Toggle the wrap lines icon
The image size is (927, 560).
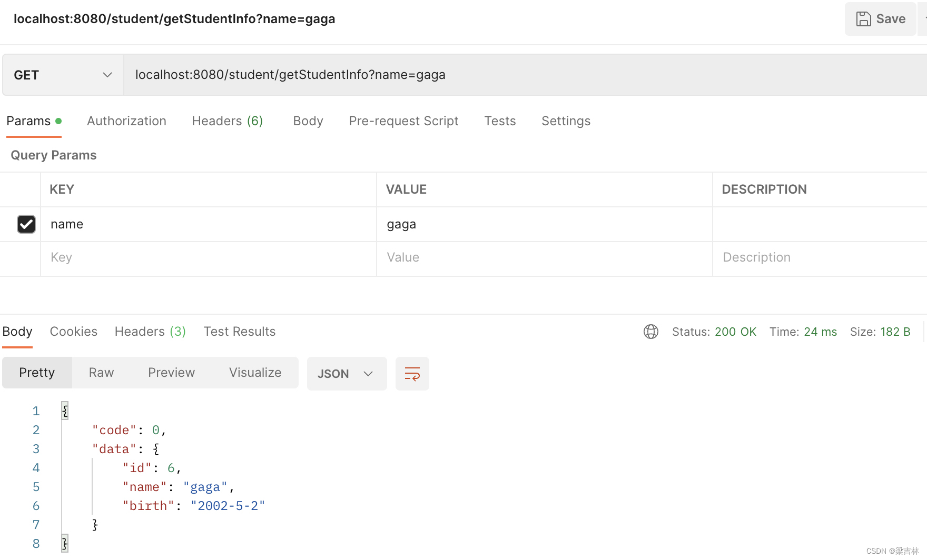(x=412, y=374)
